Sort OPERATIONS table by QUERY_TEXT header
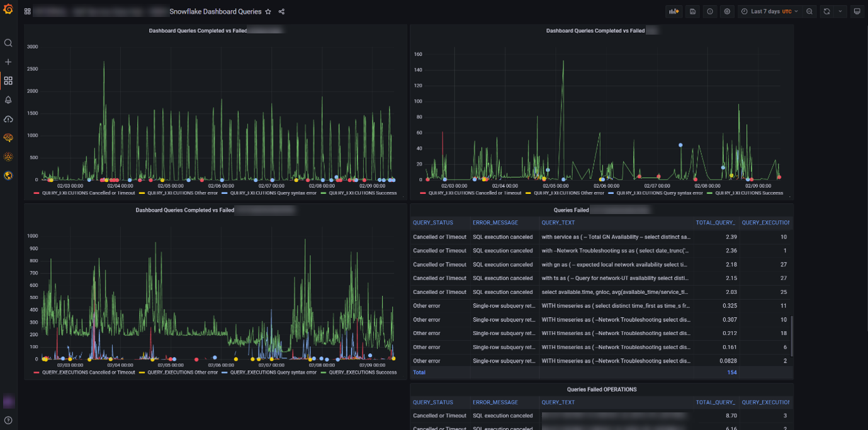This screenshot has height=430, width=868. pos(558,402)
